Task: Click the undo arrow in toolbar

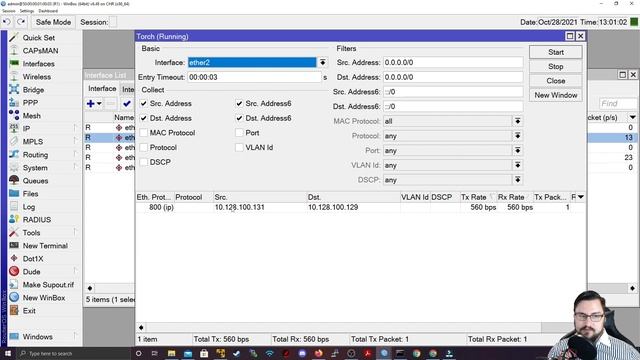Action: (x=7, y=22)
